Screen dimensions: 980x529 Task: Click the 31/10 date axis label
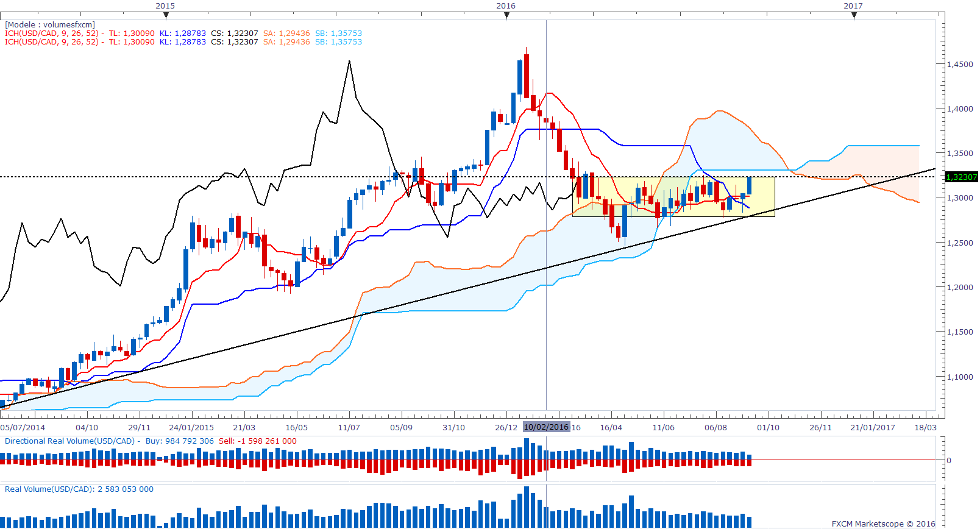coord(453,428)
